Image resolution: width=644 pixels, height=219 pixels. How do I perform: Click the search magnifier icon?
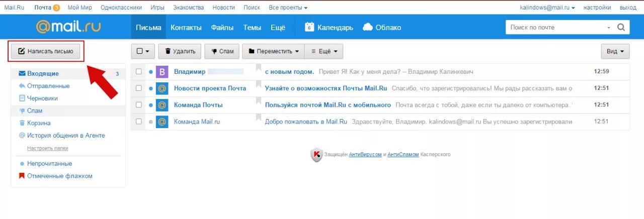[621, 28]
